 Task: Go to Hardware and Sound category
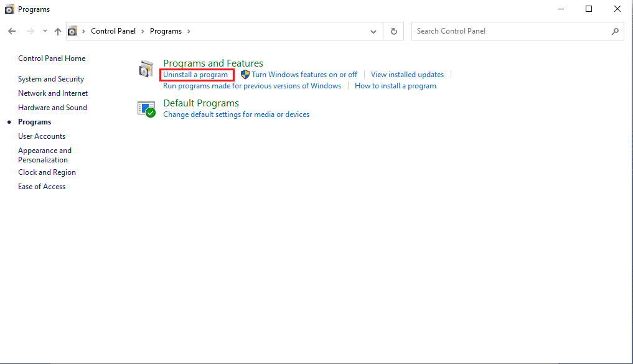52,108
